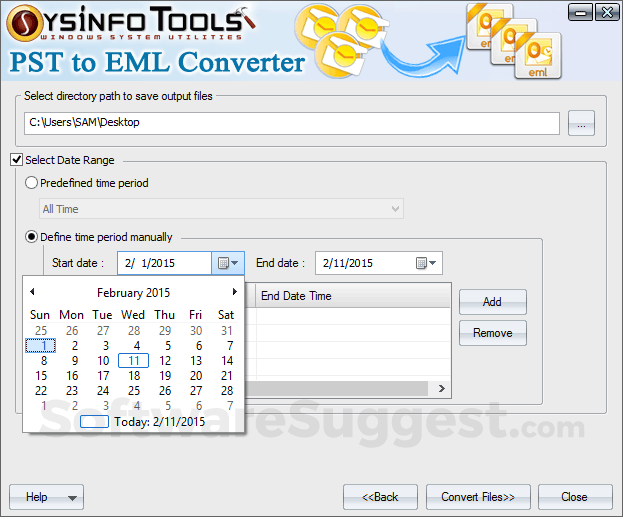623x517 pixels.
Task: Start conversion with Convert Files>> button
Action: [478, 497]
